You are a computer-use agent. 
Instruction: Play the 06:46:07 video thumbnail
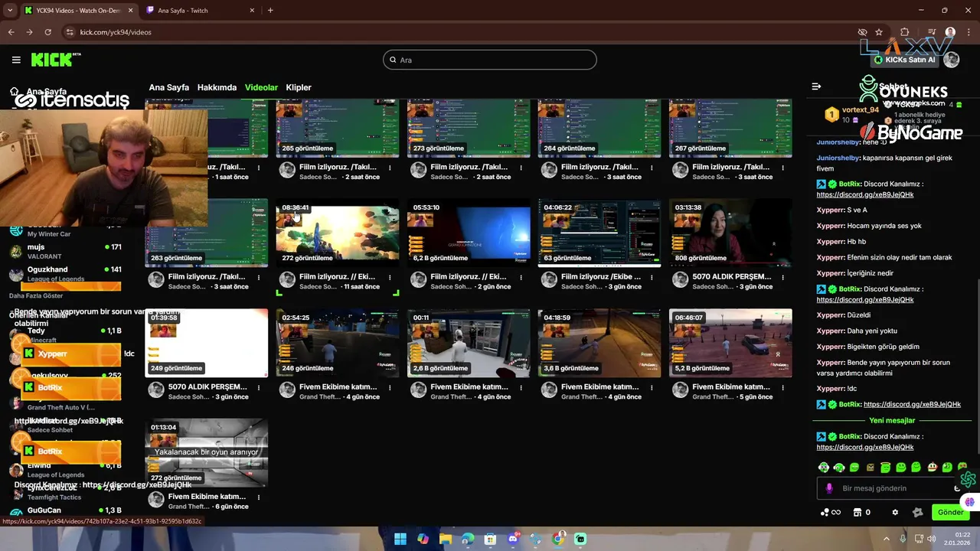click(x=730, y=344)
